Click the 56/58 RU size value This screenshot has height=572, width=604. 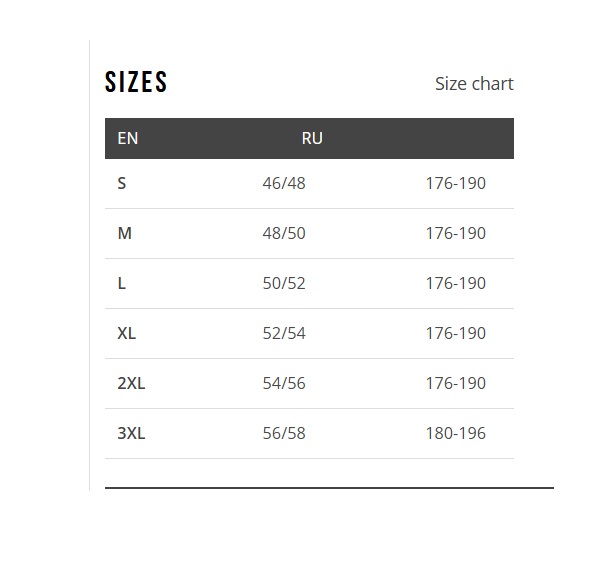click(284, 433)
